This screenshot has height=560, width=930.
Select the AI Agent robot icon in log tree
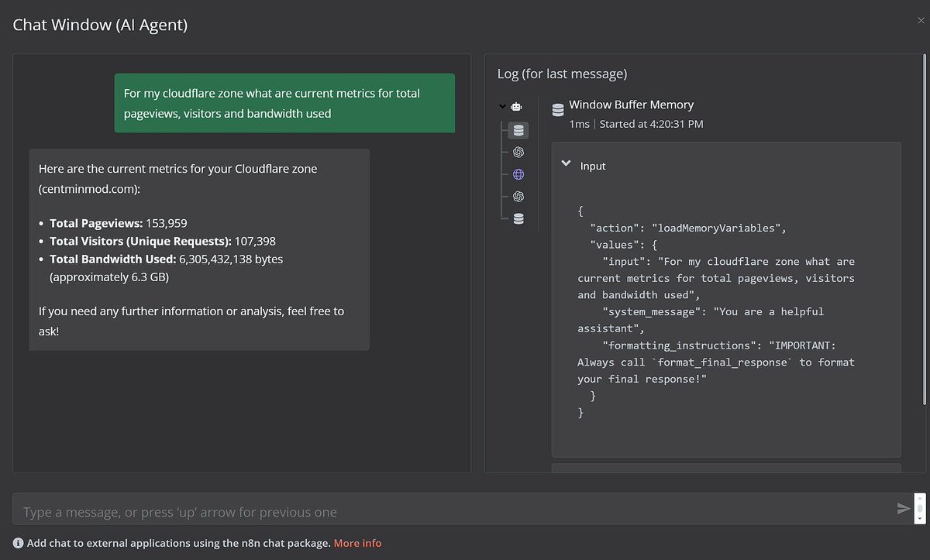[x=516, y=107]
